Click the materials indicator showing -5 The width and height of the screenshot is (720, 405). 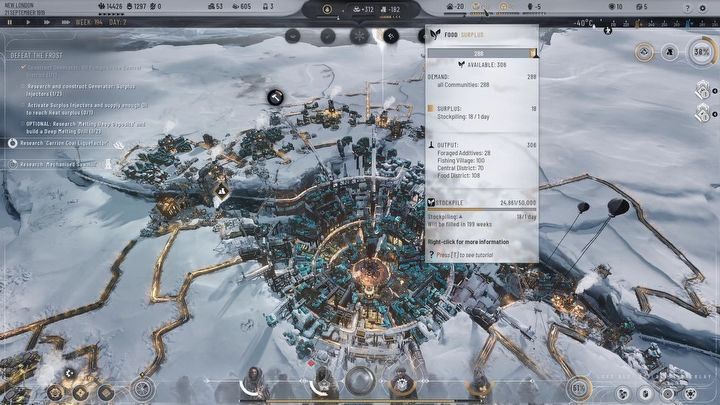[x=534, y=6]
